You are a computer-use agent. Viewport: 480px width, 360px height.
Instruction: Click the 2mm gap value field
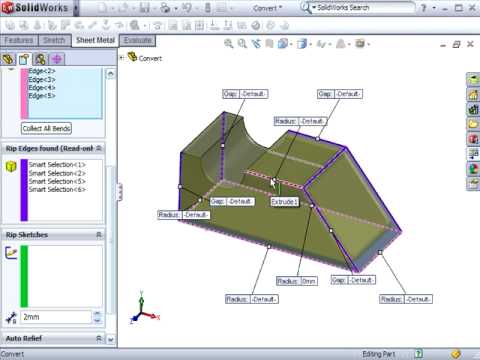56,317
